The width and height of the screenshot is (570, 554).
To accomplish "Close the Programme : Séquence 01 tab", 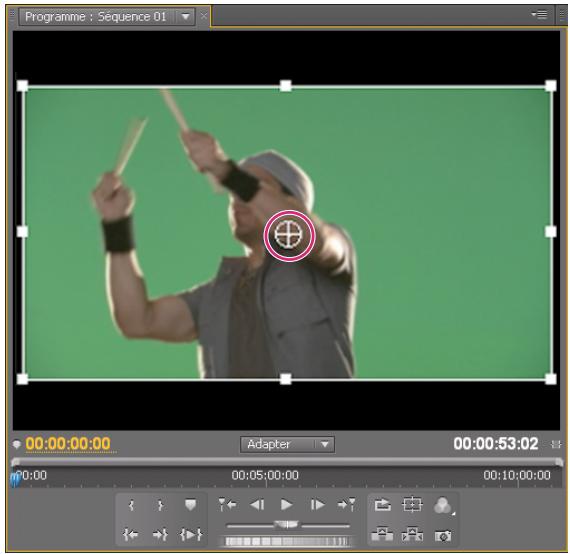I will coord(204,16).
